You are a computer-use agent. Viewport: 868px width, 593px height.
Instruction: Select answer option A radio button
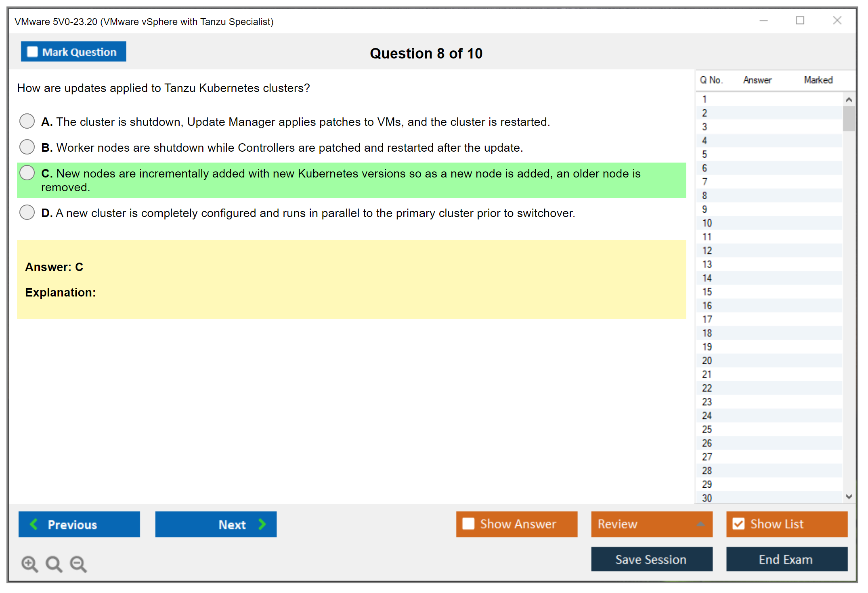(27, 121)
